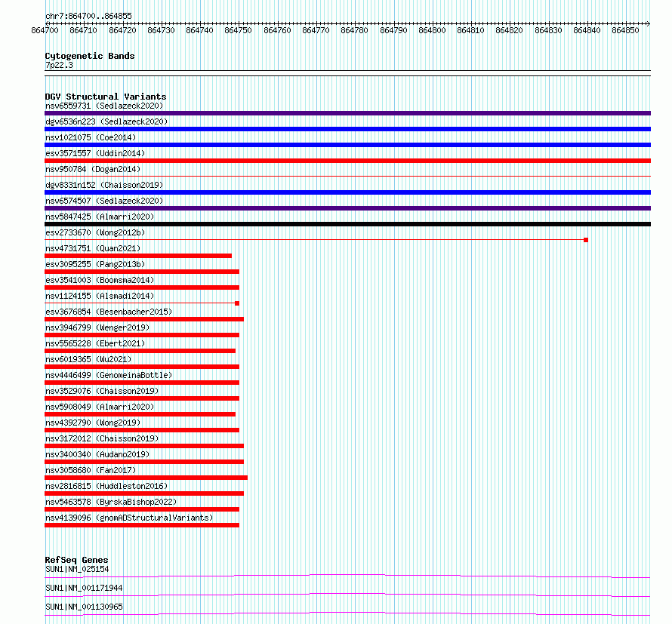
Task: Click the red end marker of esv2733670
Action: click(586, 240)
